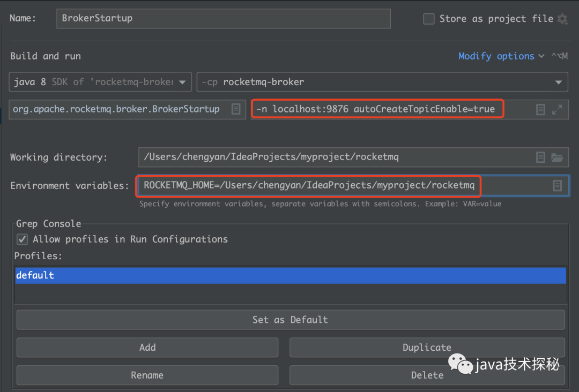This screenshot has width=579, height=392.
Task: Click the Set as Default button
Action: click(x=291, y=320)
